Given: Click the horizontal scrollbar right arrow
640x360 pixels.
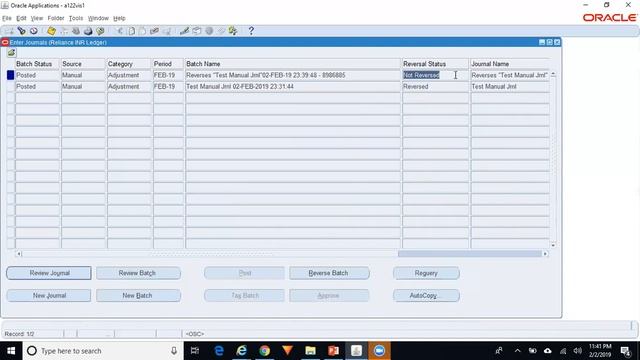Looking at the screenshot, I should click(545, 254).
